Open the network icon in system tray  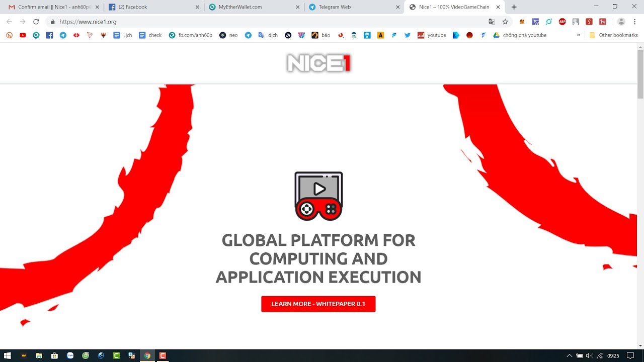(600, 355)
